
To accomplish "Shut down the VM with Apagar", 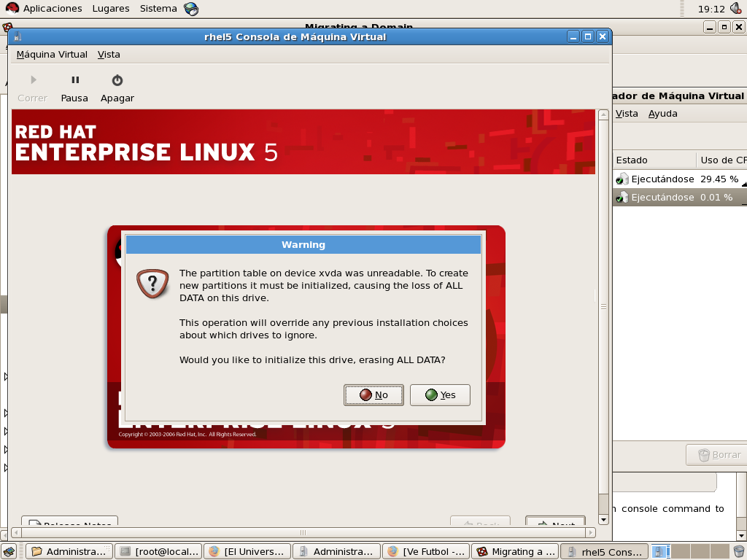I will point(117,88).
